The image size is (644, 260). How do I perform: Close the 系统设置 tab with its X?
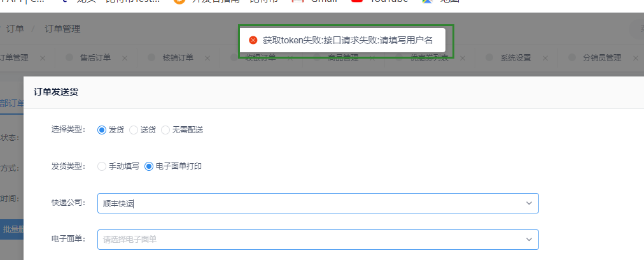pos(545,58)
